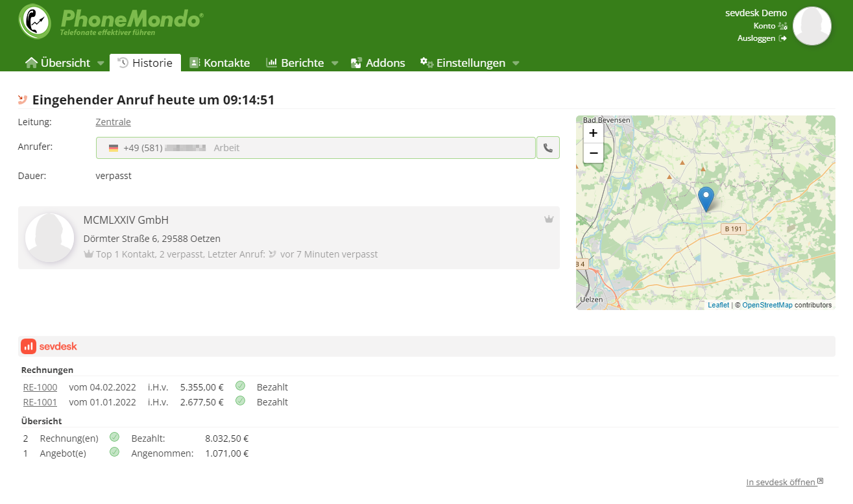Screen dimensions: 853x504
Task: Zoom out on the map
Action: (593, 153)
